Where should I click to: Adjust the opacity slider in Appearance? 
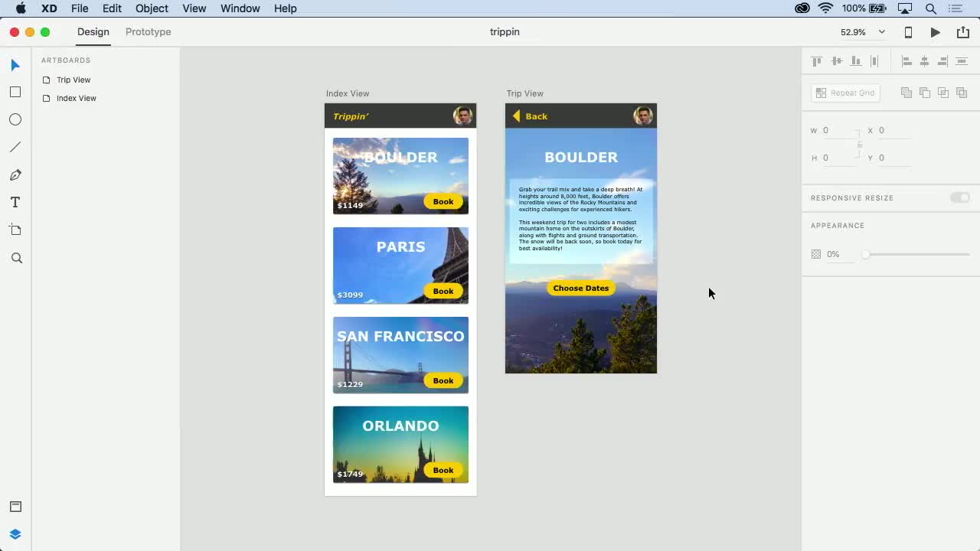[x=866, y=254]
